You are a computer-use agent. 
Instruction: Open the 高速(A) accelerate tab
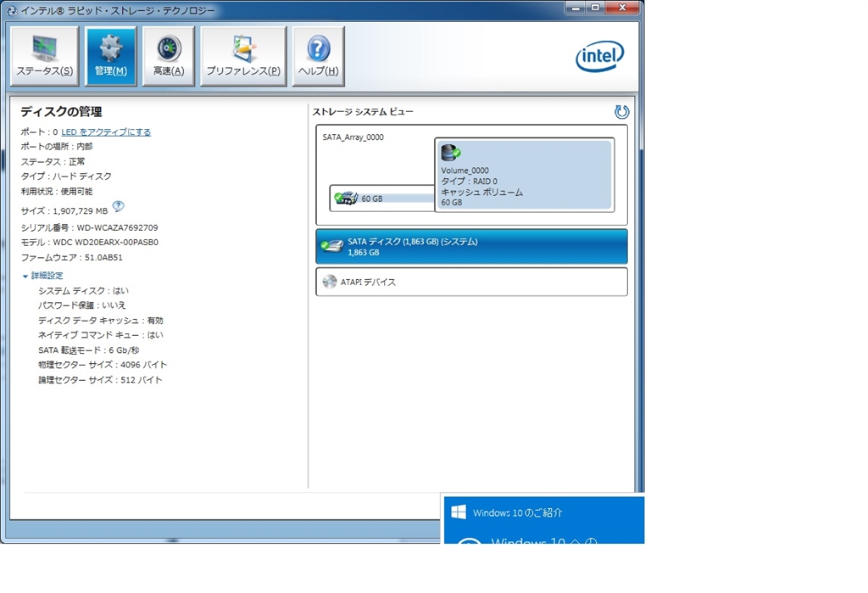pos(169,57)
